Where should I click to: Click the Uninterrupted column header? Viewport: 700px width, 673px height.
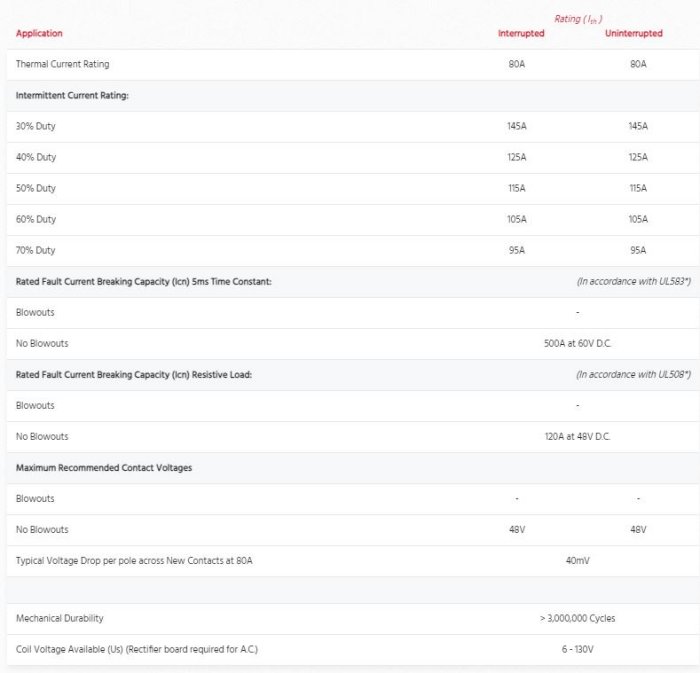pos(633,34)
